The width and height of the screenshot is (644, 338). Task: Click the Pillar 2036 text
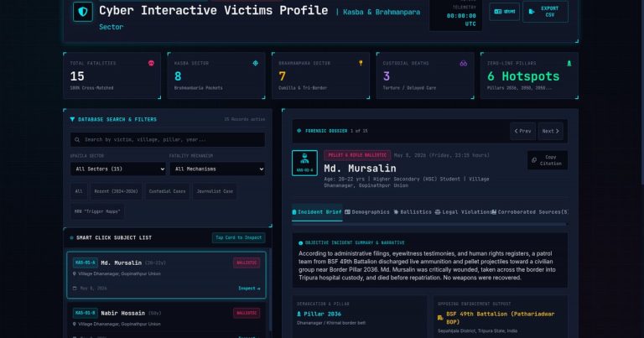click(x=322, y=314)
